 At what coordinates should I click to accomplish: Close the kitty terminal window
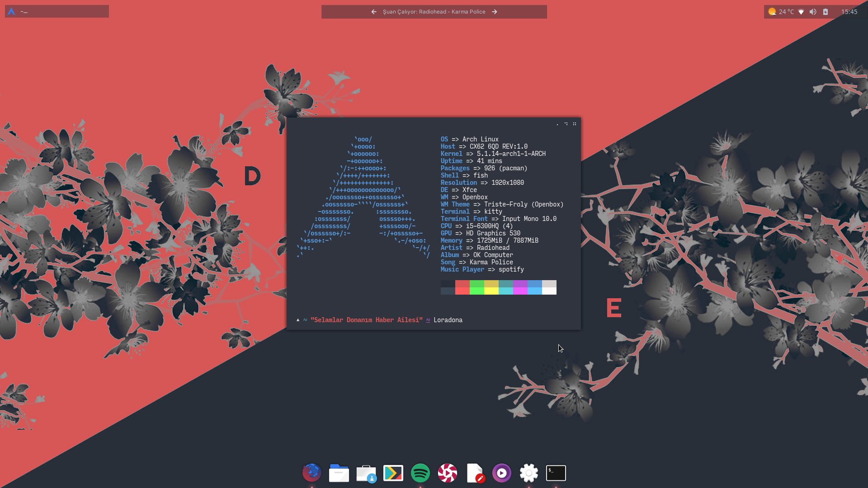pyautogui.click(x=575, y=124)
